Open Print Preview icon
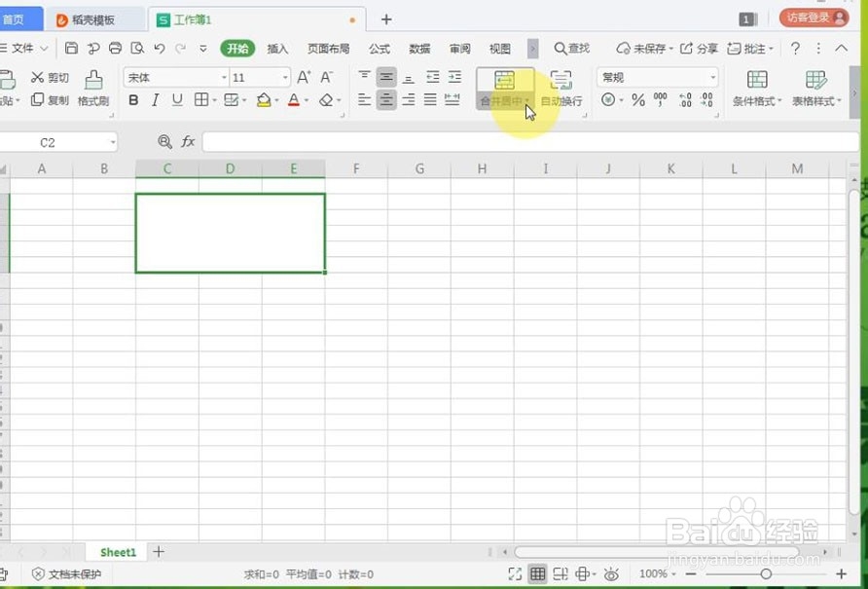The width and height of the screenshot is (868, 589). [x=137, y=49]
